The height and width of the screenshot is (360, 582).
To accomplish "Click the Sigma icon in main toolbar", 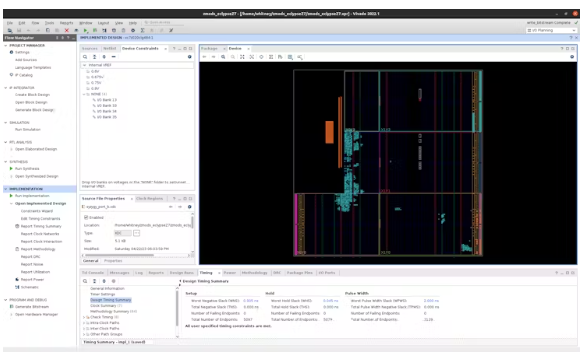I will [143, 30].
